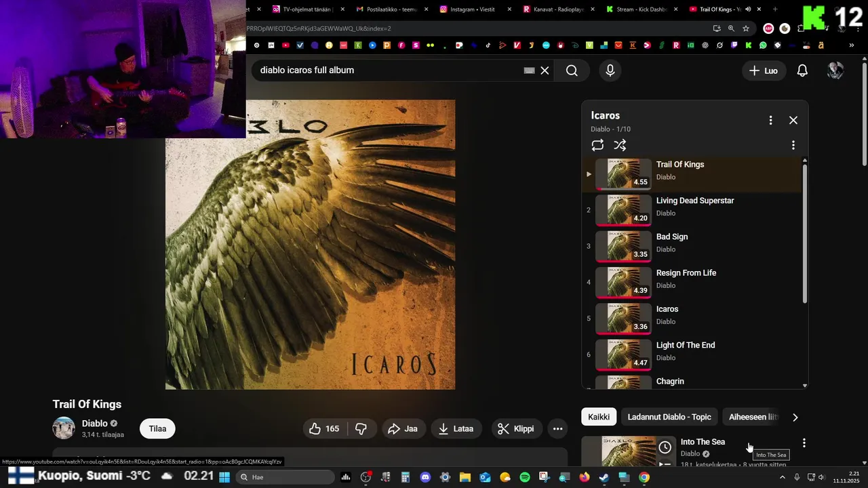868x488 pixels.
Task: Close the Icaros playlist panel
Action: pyautogui.click(x=793, y=120)
